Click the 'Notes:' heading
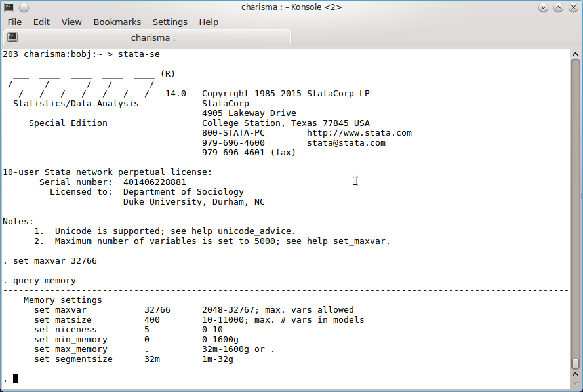Screen dimensions: 583x392 click(18, 222)
